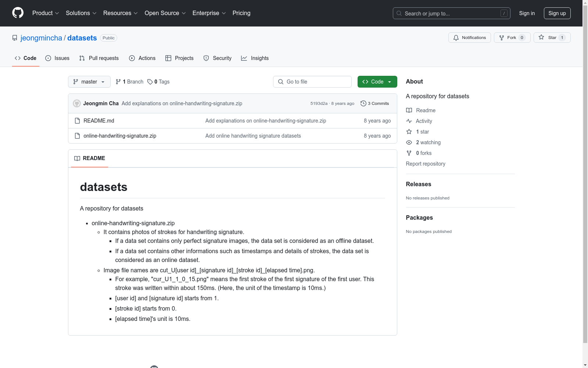Switch to the Code tab
This screenshot has width=588, height=368.
(x=26, y=58)
